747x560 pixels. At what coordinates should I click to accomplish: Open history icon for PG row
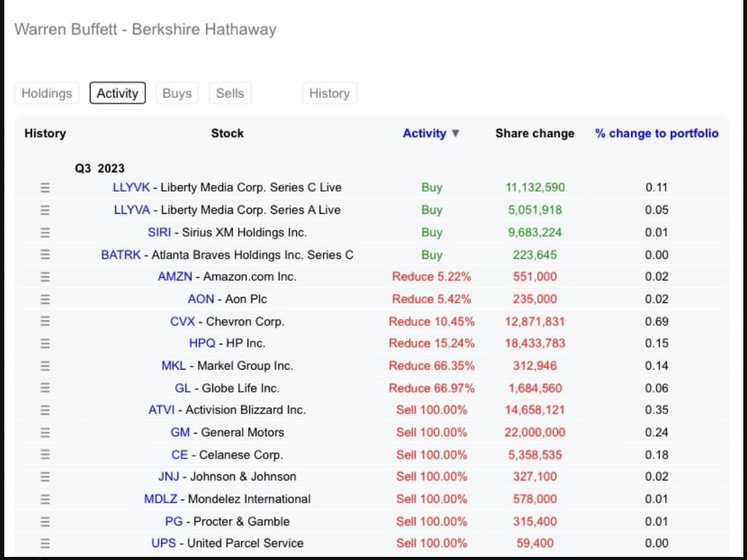45,521
